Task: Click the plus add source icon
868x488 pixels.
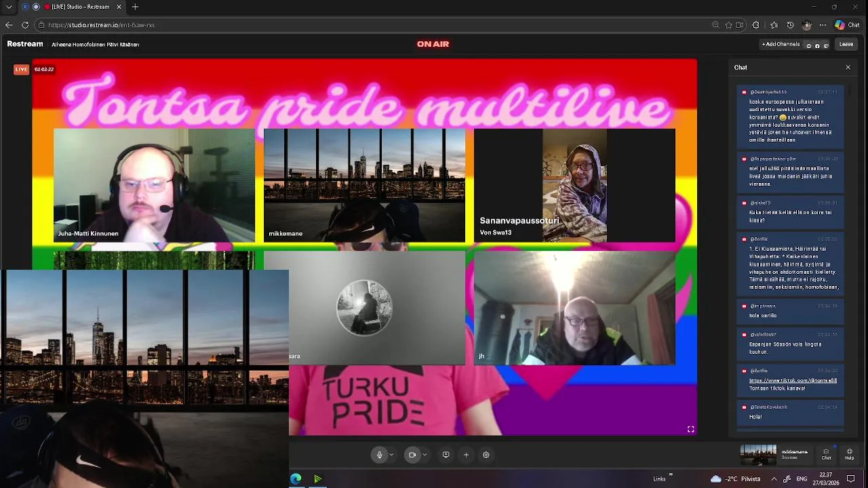Action: tap(466, 455)
